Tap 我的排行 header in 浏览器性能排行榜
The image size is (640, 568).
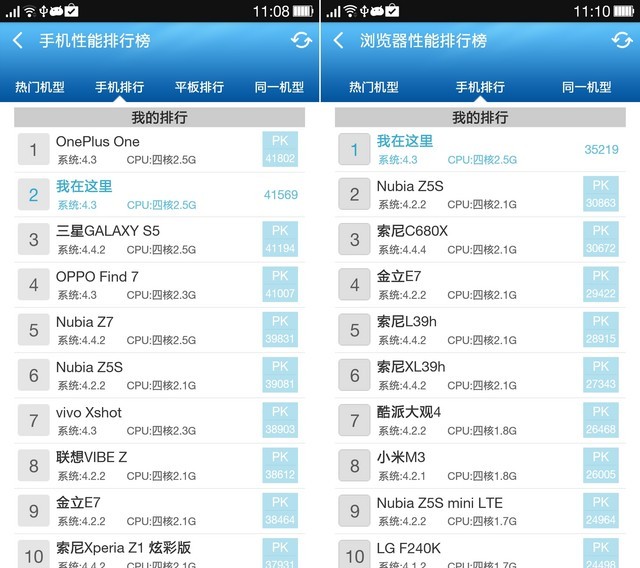pos(480,118)
